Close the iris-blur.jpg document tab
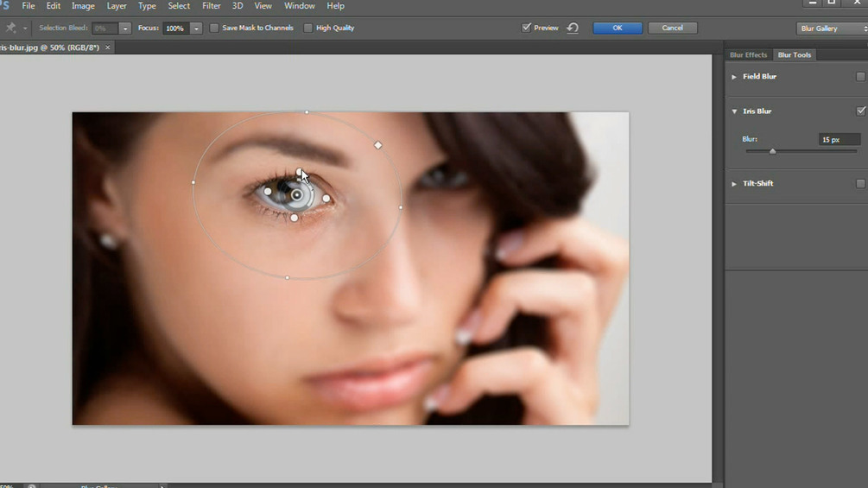The image size is (868, 488). point(108,48)
